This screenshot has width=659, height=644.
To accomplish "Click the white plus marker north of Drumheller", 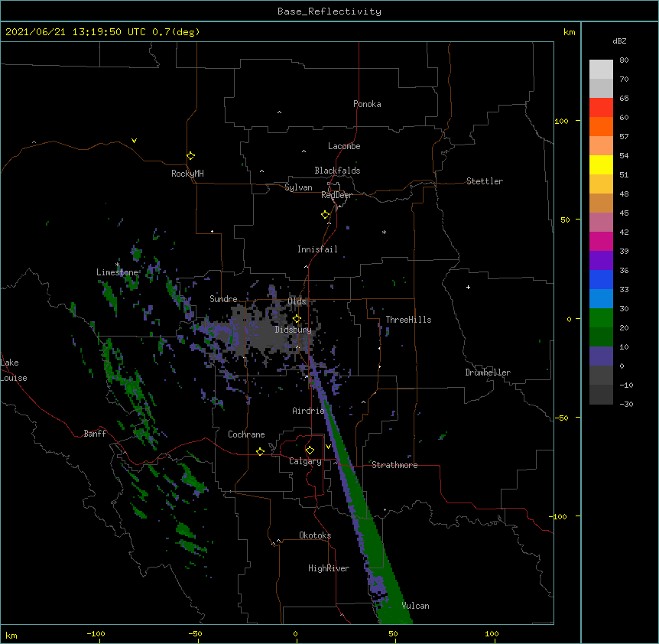I will pos(468,287).
